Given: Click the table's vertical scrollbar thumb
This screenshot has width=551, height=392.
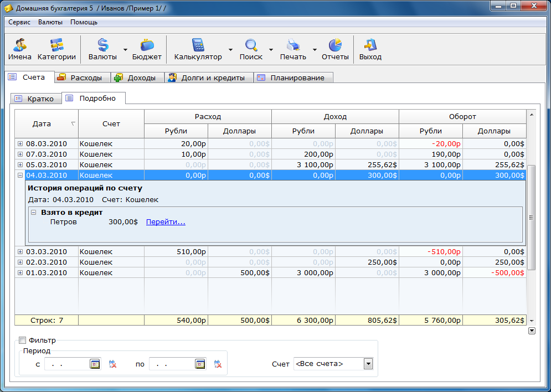Looking at the screenshot, I should click(x=532, y=217).
